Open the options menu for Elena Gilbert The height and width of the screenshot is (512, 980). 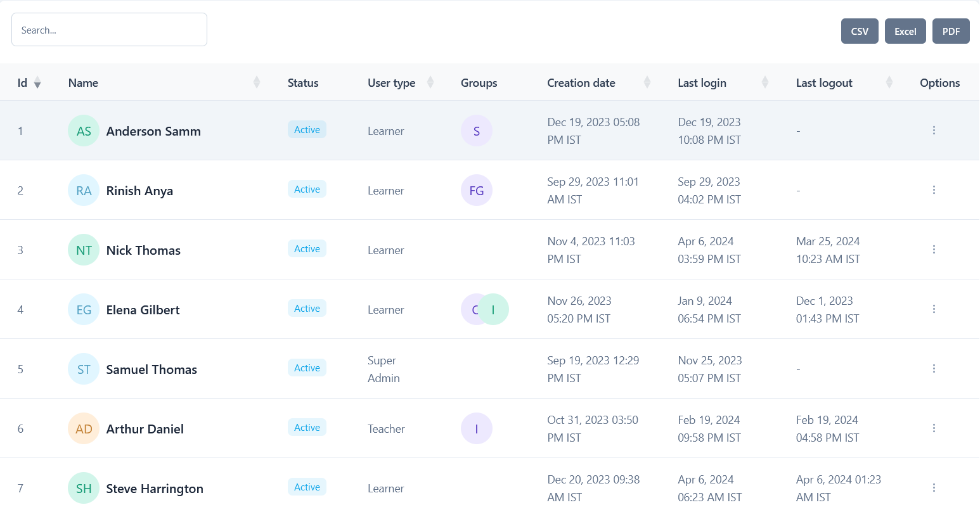click(934, 309)
